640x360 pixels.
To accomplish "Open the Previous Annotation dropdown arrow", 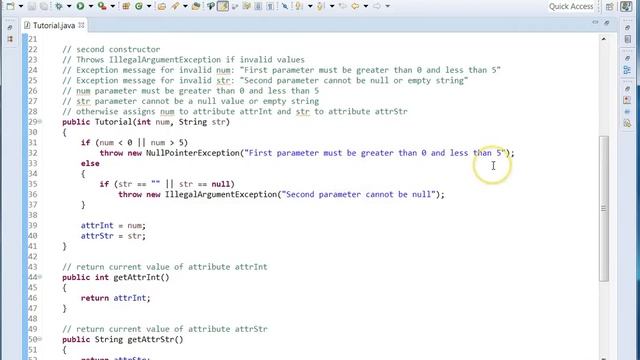I will 332,6.
